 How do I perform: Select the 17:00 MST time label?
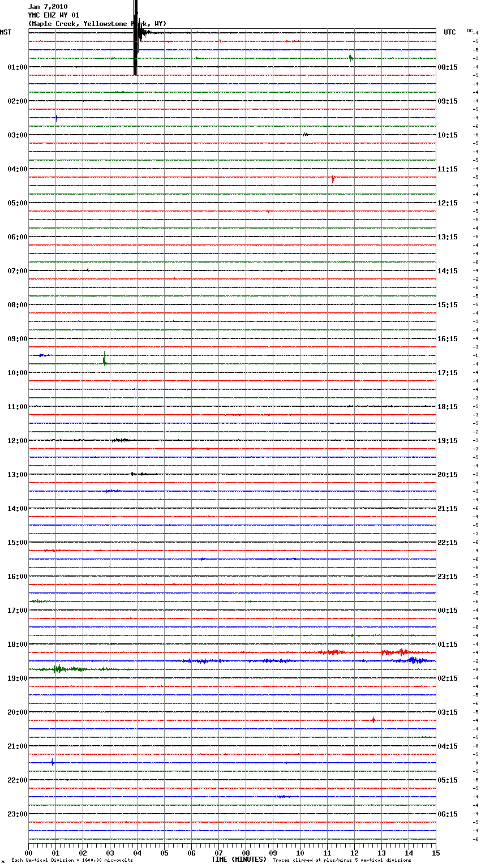coord(18,611)
